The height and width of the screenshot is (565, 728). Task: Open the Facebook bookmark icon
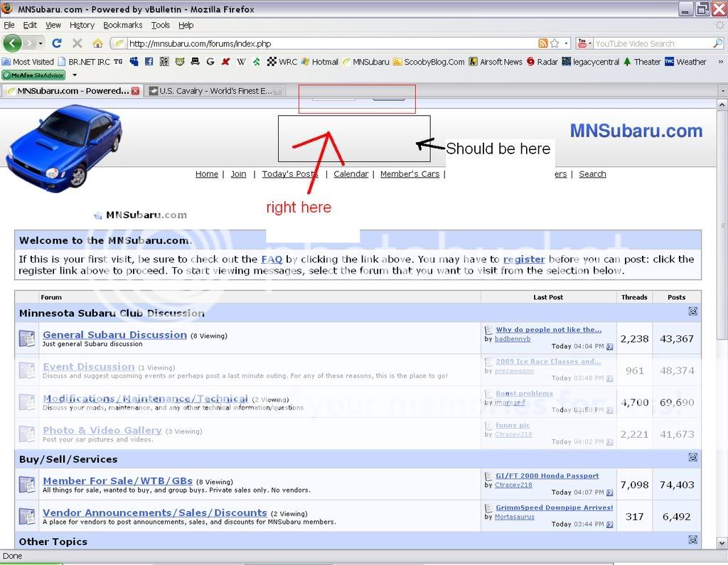[149, 62]
